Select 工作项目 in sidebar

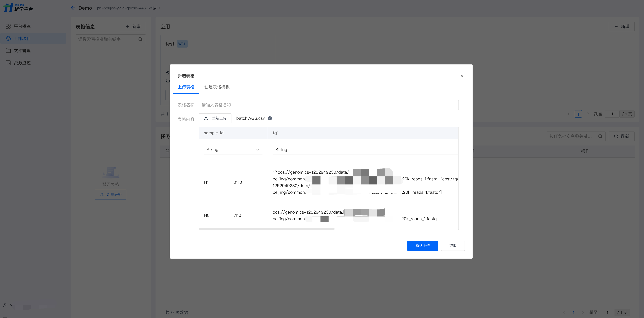(22, 39)
